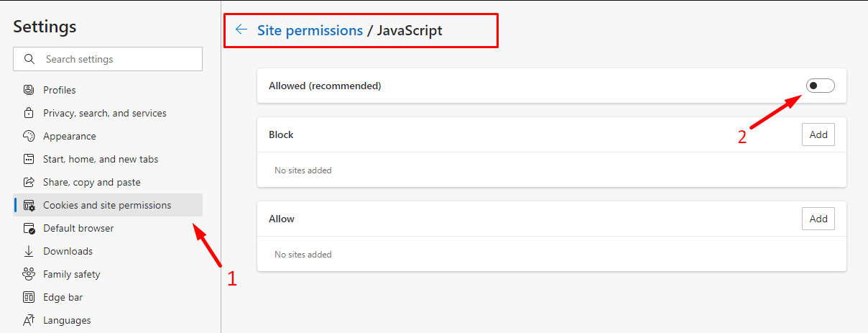Add a site to the Block list
868x333 pixels.
click(x=818, y=134)
